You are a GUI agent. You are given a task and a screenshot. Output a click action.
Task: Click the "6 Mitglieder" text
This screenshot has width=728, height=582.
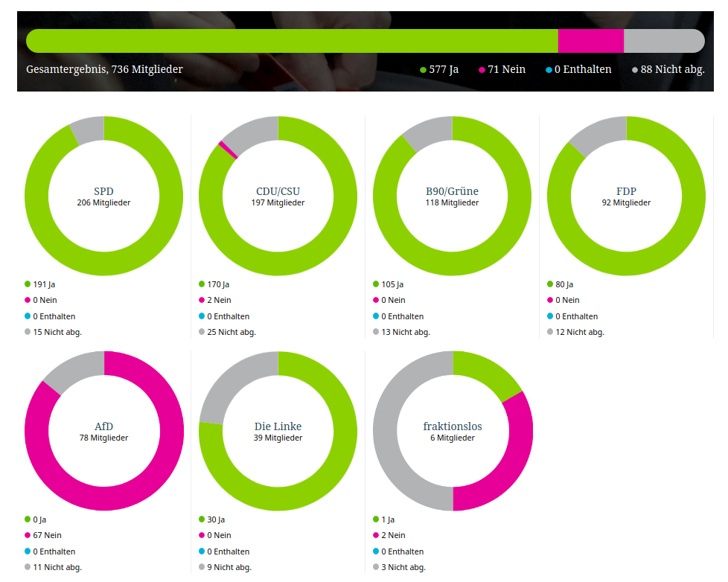453,438
